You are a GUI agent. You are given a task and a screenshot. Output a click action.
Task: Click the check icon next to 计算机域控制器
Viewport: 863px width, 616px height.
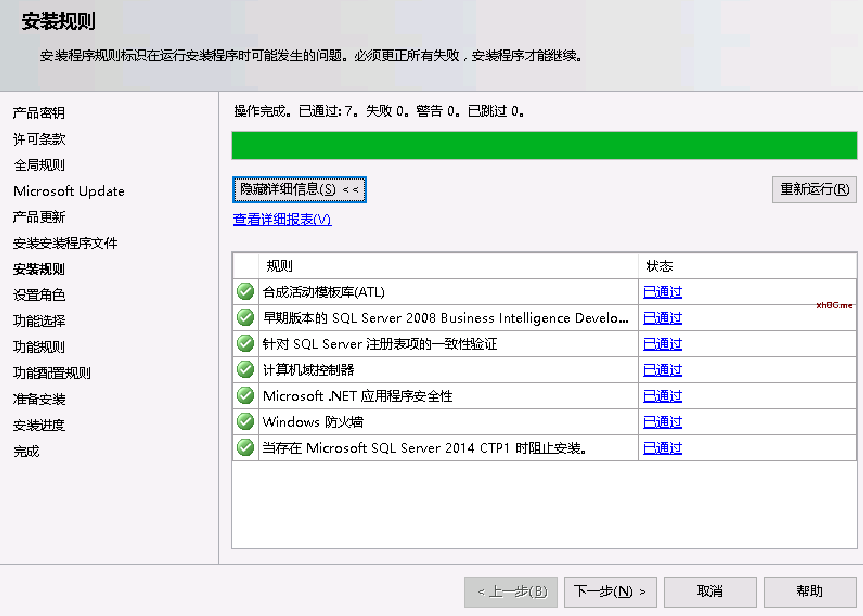(x=245, y=370)
